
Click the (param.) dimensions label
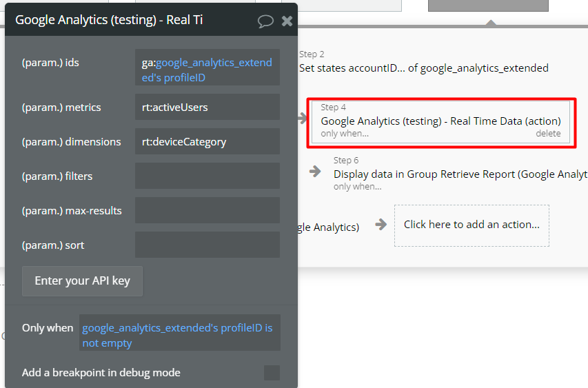pyautogui.click(x=71, y=142)
